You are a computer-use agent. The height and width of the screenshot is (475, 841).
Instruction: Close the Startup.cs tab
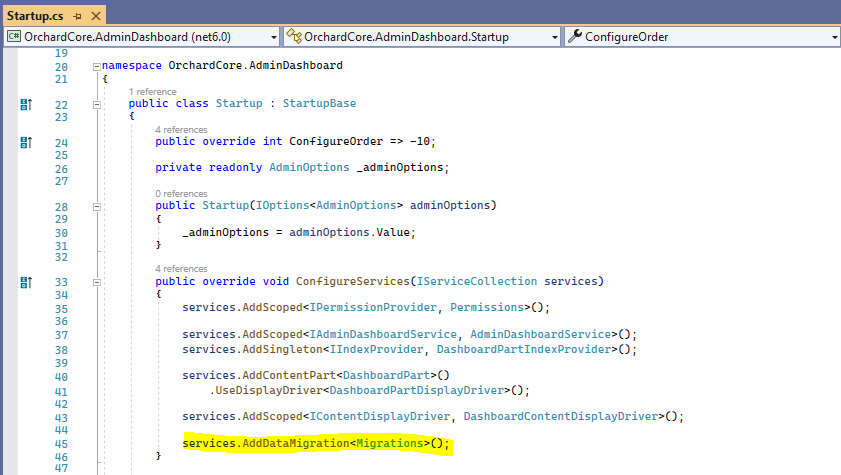tap(96, 16)
